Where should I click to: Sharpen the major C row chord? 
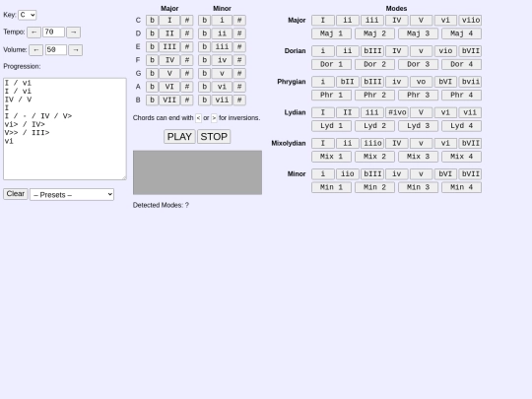[x=187, y=21]
